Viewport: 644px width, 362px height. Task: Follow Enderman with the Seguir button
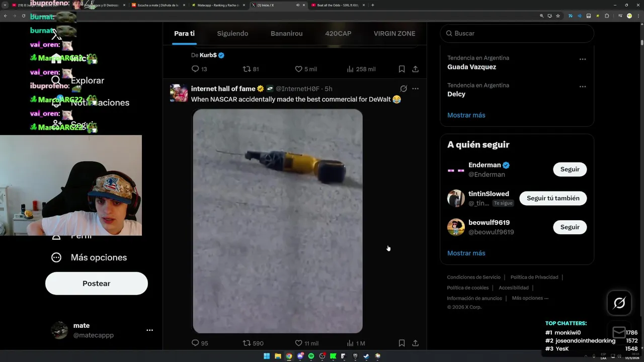[x=570, y=169]
